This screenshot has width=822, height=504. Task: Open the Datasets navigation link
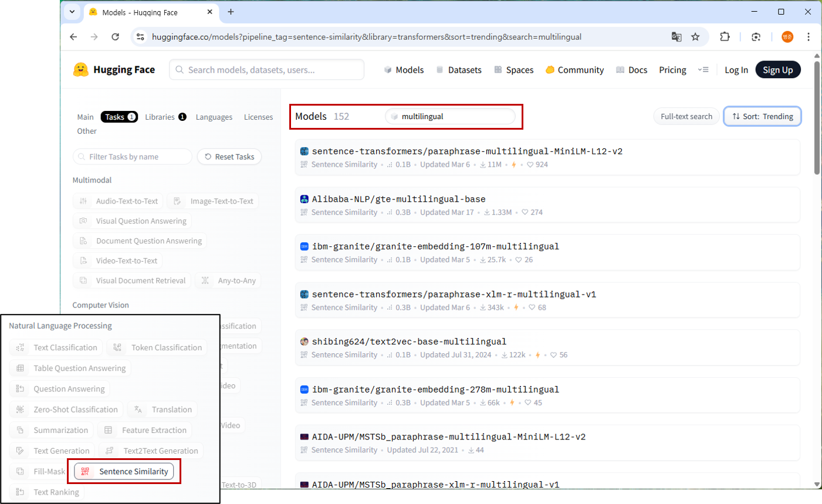[x=459, y=70]
